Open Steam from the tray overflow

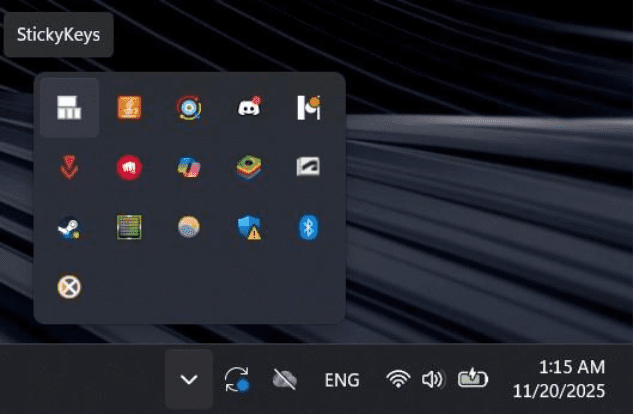point(70,228)
